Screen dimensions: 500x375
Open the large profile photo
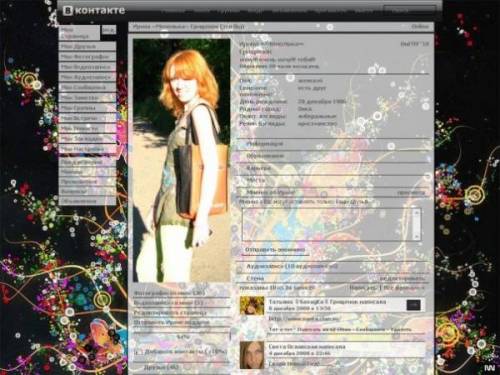coord(181,160)
